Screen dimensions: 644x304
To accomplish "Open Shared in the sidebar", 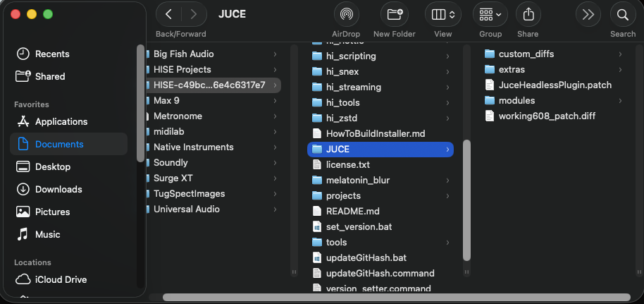I will pyautogui.click(x=68, y=76).
